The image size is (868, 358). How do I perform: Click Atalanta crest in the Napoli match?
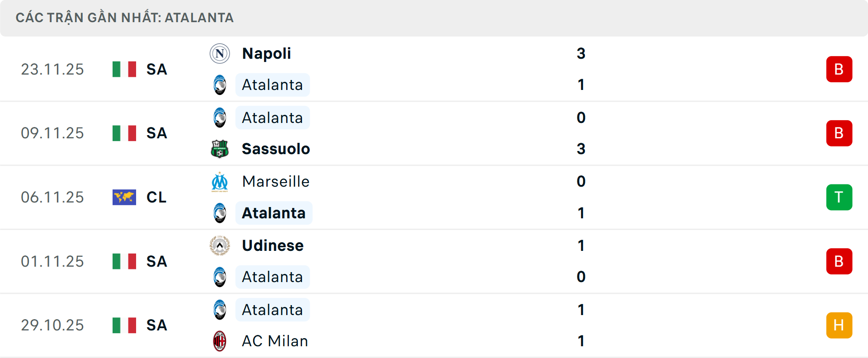(x=220, y=85)
